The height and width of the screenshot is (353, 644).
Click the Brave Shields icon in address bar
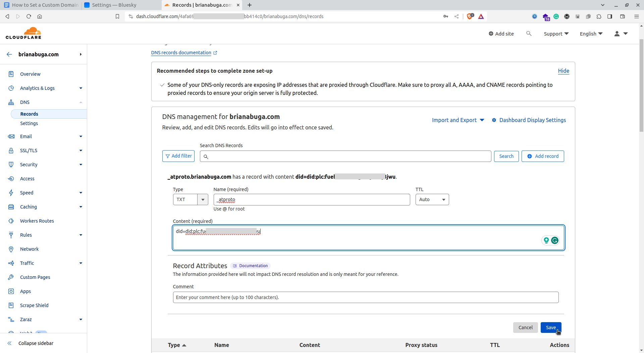(x=469, y=16)
